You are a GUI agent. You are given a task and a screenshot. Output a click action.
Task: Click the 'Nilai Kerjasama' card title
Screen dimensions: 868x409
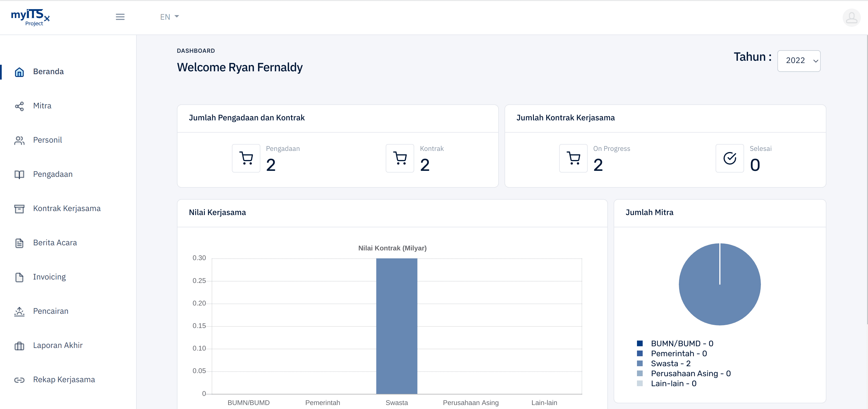(x=217, y=212)
